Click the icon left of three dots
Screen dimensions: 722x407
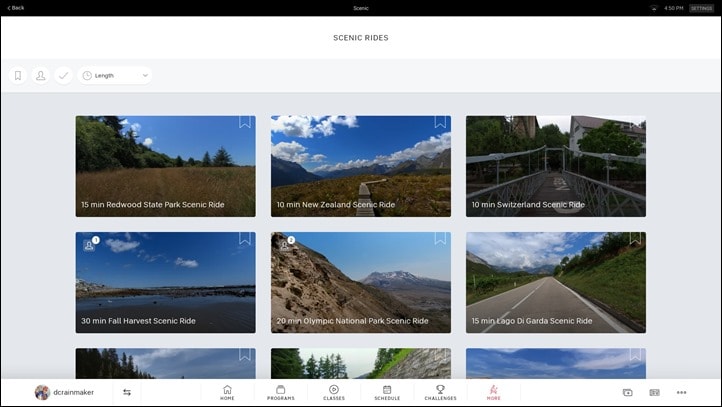(x=654, y=392)
